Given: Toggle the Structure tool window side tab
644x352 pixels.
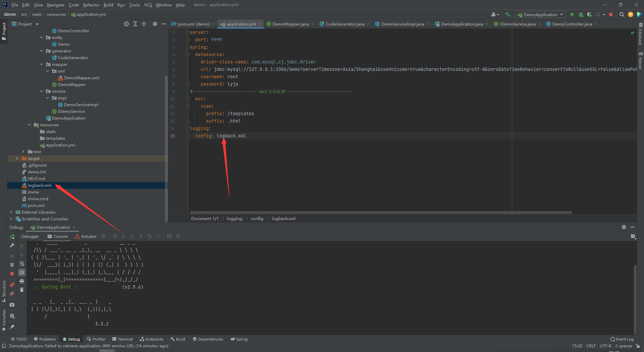Looking at the screenshot, I should [x=4, y=291].
